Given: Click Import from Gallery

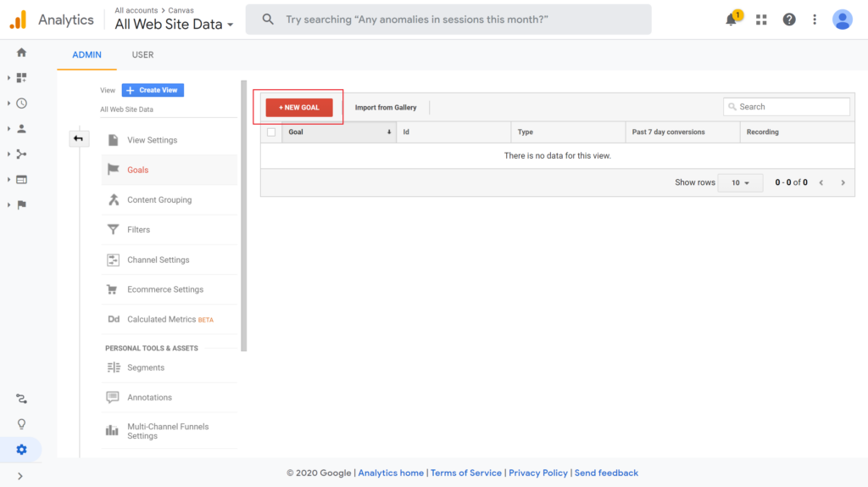Looking at the screenshot, I should coord(386,108).
